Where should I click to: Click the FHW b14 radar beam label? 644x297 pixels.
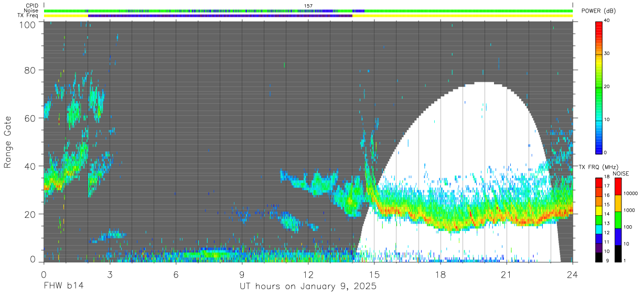(63, 286)
